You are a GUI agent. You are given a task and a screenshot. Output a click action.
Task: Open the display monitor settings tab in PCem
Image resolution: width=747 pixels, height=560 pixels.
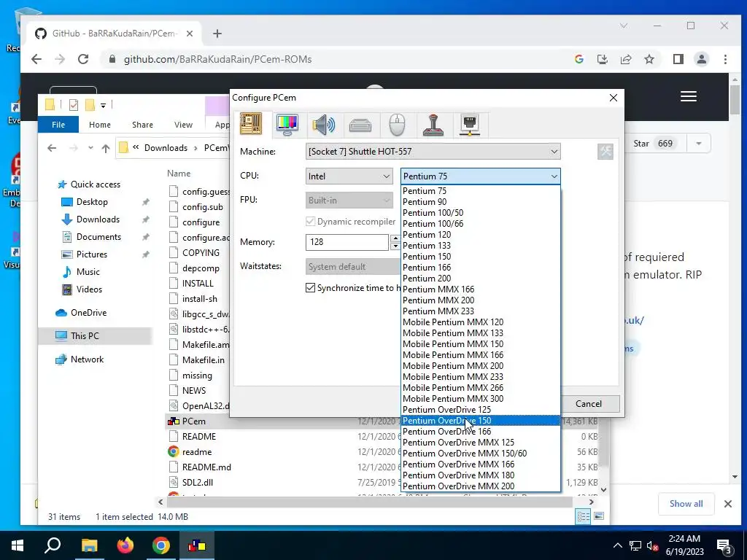click(287, 125)
